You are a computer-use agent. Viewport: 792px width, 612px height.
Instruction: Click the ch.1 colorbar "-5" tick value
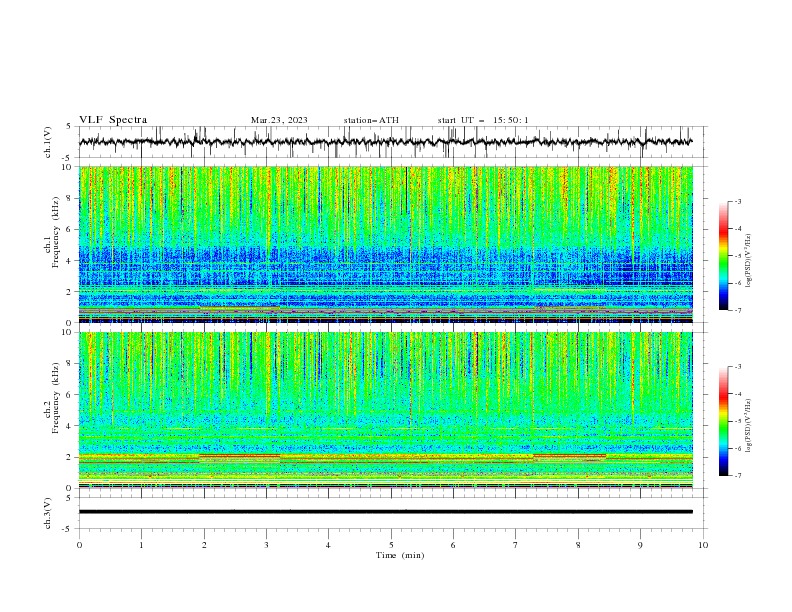click(738, 256)
